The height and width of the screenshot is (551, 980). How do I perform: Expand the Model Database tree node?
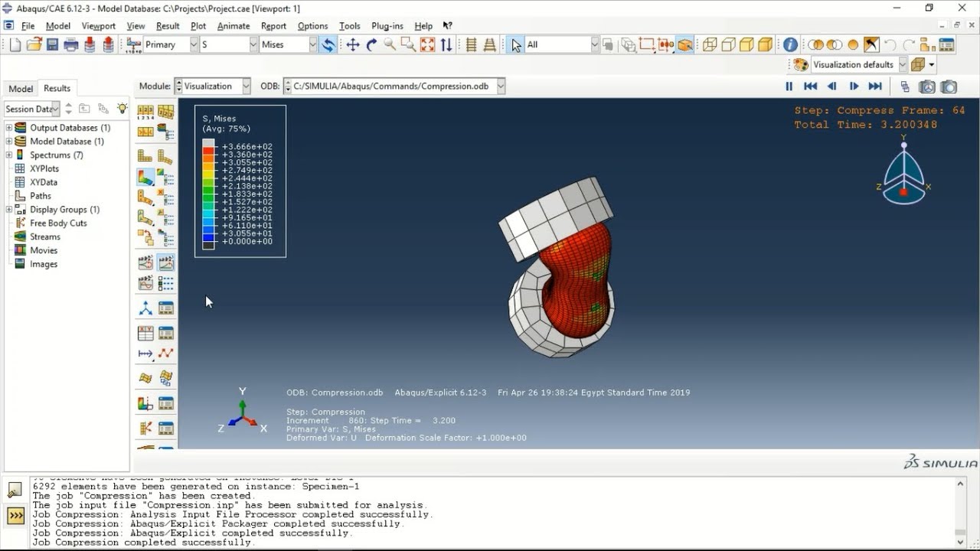click(x=9, y=142)
